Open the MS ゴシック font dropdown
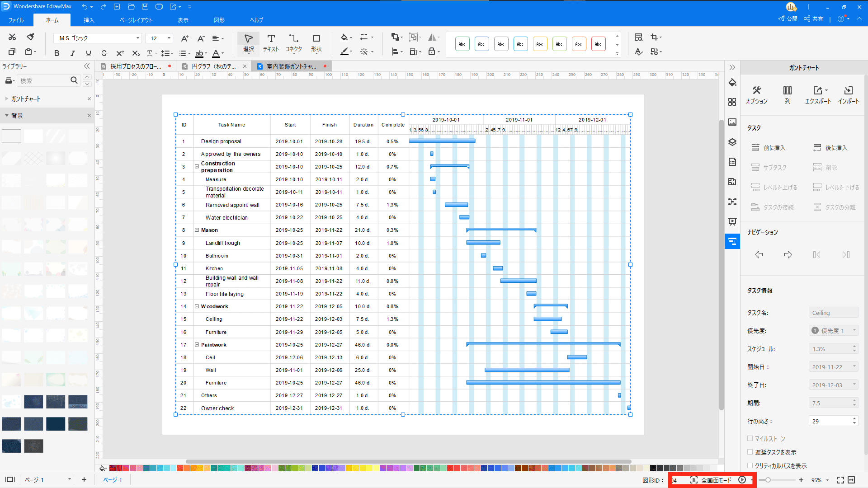The image size is (868, 488). (138, 38)
